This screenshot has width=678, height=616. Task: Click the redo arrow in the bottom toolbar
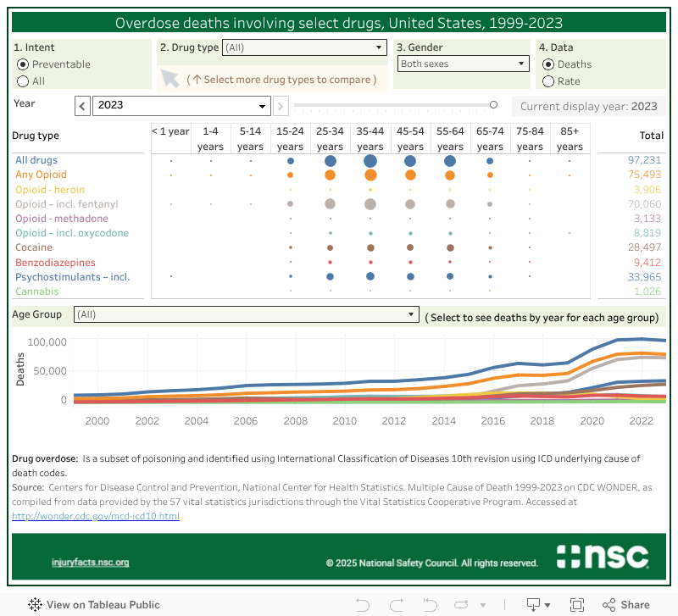pos(396,605)
